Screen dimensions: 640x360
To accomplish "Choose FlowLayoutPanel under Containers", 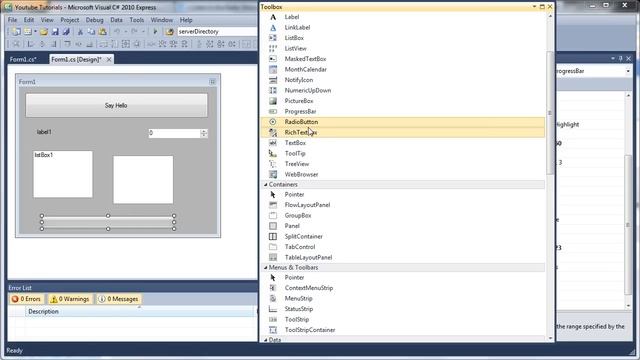I will [x=307, y=205].
